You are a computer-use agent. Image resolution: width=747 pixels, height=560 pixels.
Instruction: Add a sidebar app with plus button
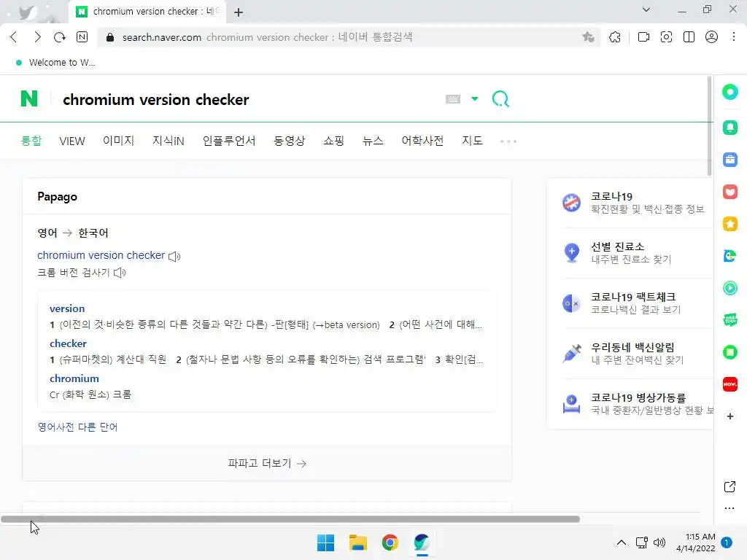(x=729, y=416)
